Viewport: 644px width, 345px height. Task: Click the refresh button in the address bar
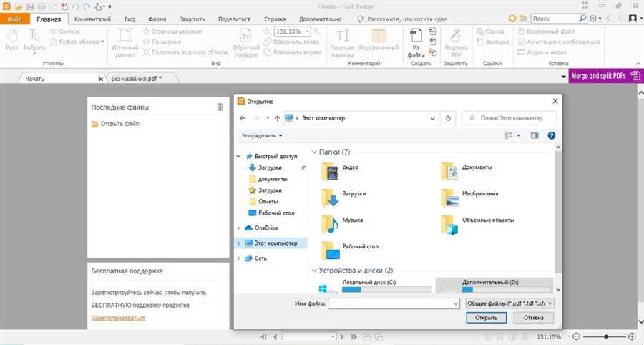coord(448,118)
